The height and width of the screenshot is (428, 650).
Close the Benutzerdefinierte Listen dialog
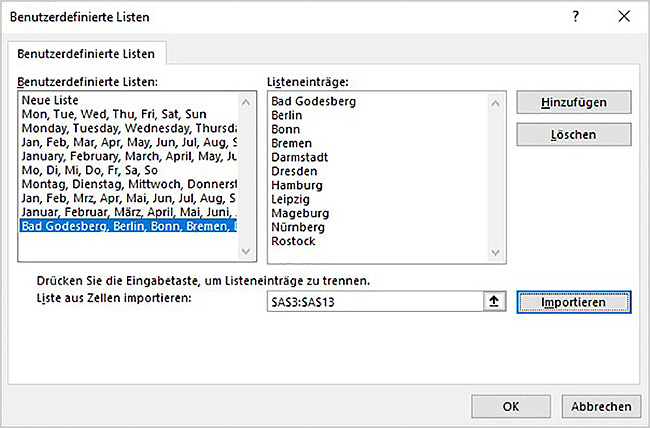[624, 17]
